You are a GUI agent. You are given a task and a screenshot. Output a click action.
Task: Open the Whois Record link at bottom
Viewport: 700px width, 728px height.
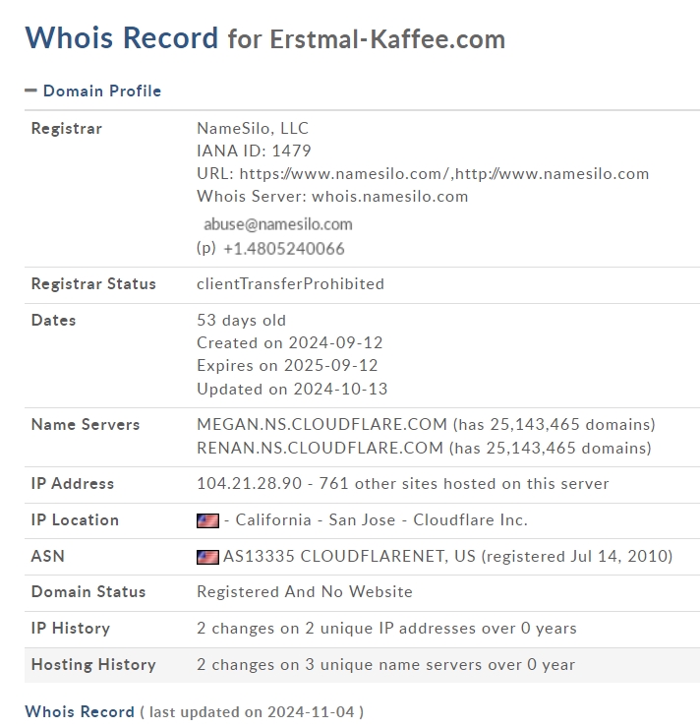pos(80,711)
